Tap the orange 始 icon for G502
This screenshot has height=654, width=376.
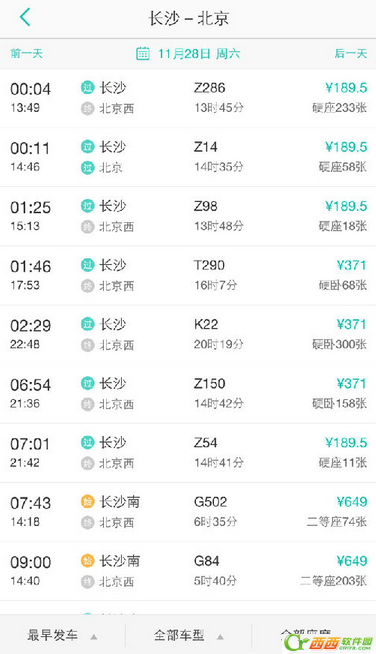[x=88, y=501]
